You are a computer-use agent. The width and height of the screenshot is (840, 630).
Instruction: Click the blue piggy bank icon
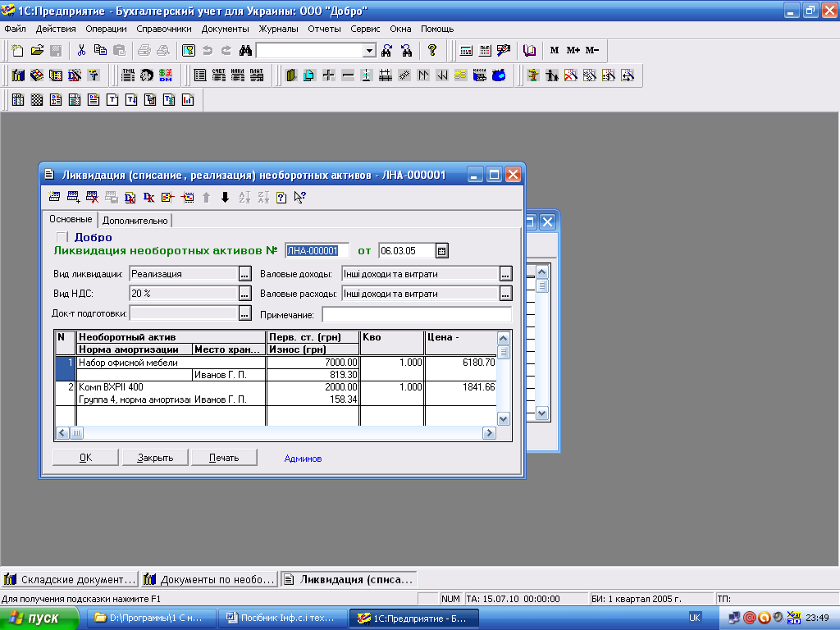click(x=499, y=75)
